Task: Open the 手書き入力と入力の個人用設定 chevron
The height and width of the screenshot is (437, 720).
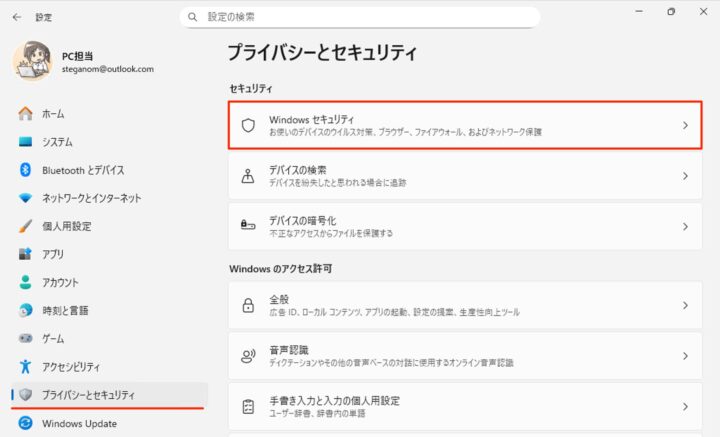Action: tap(685, 406)
